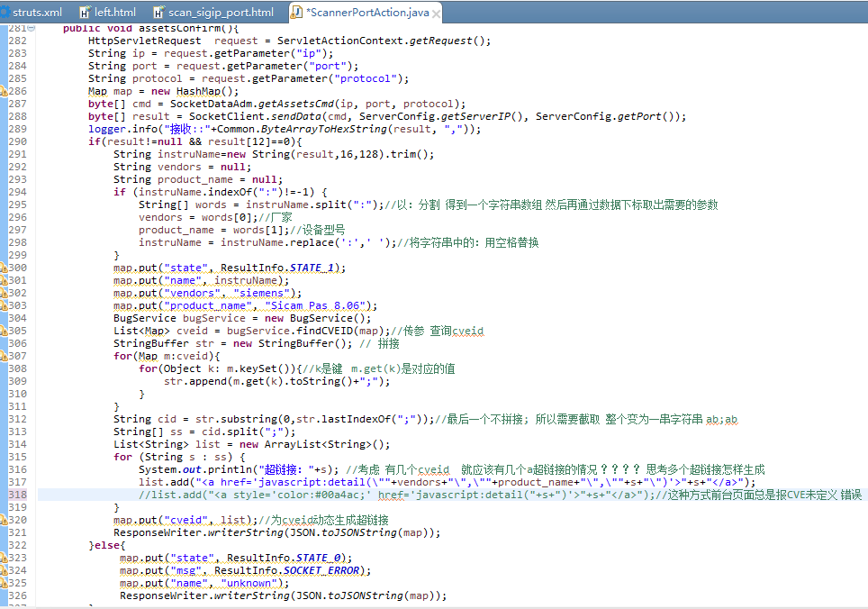
Task: Click 'ByteArrayToHexString' on line 289
Action: (324, 129)
